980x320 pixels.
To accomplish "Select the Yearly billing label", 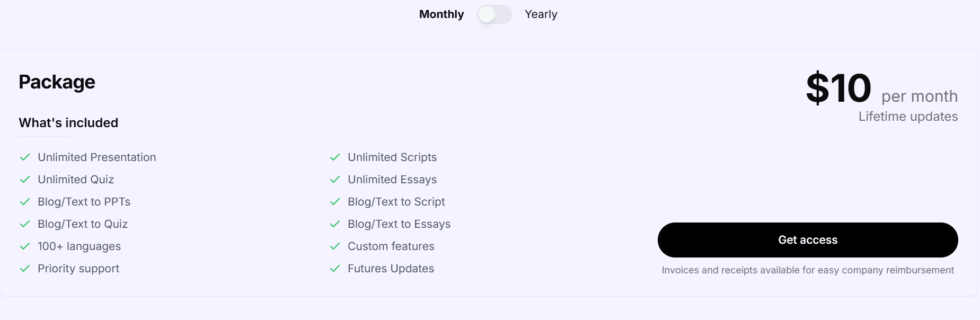I will (541, 14).
